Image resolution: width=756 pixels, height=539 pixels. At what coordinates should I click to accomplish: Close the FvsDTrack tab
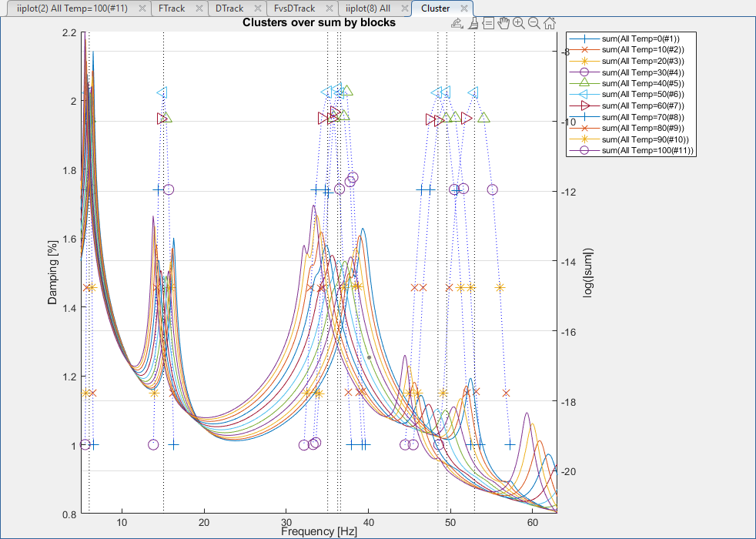tap(328, 8)
